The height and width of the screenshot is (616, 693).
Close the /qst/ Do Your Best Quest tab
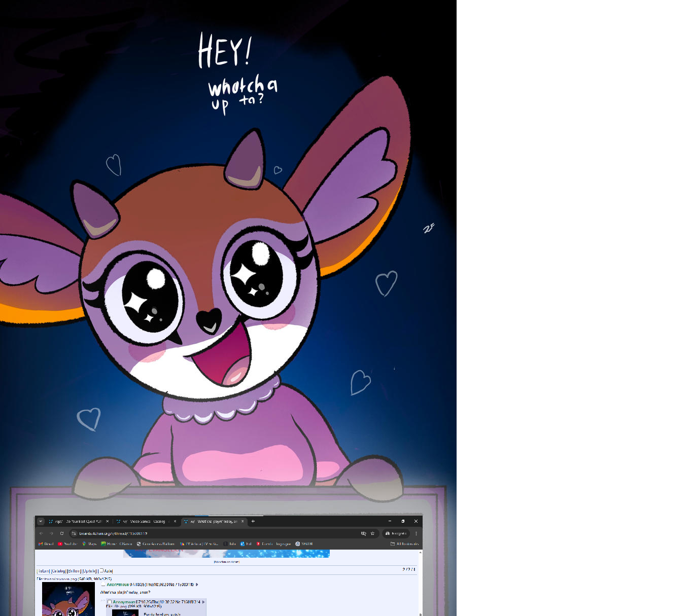(108, 521)
